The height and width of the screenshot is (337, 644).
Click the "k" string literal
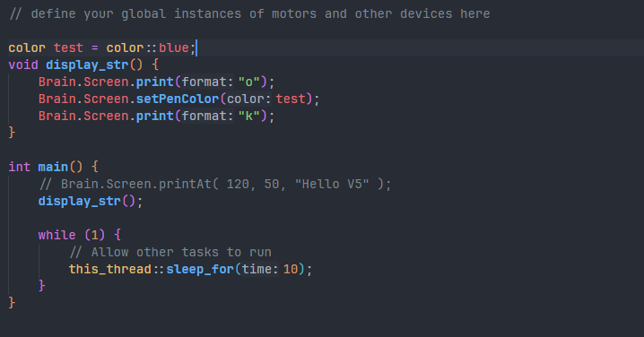pyautogui.click(x=248, y=116)
